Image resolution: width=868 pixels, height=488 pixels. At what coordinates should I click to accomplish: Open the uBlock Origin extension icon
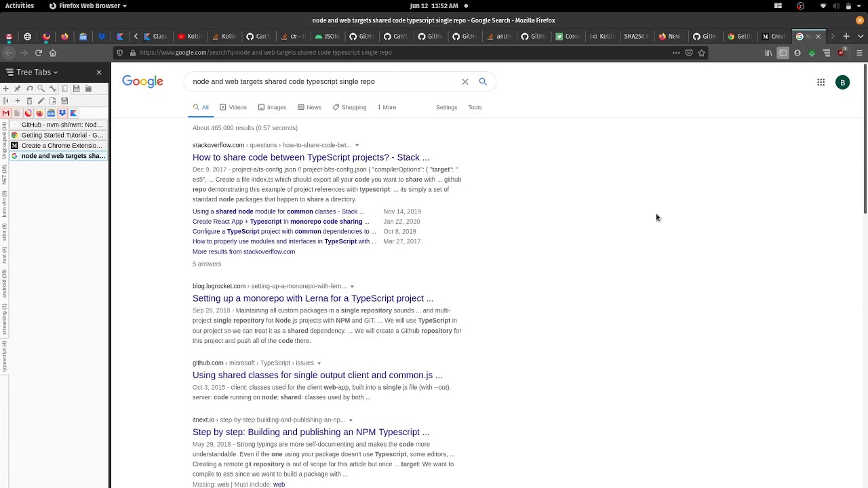tap(841, 53)
